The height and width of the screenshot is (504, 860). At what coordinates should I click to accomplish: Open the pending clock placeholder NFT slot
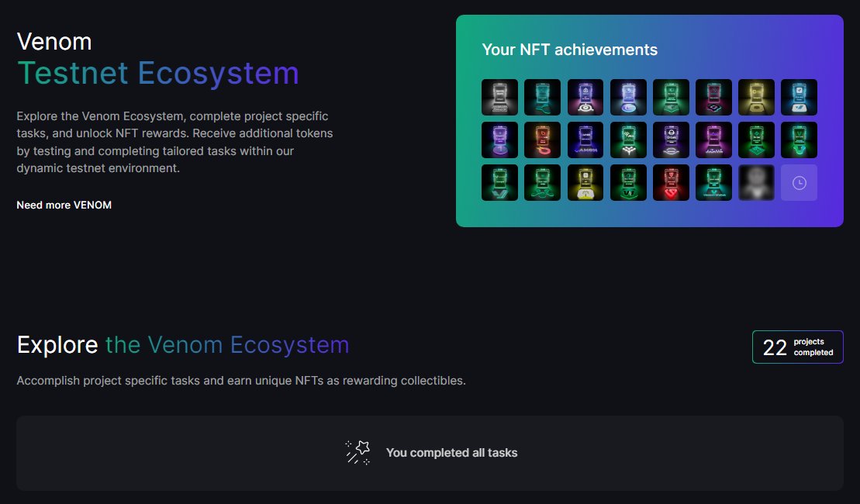coord(799,183)
